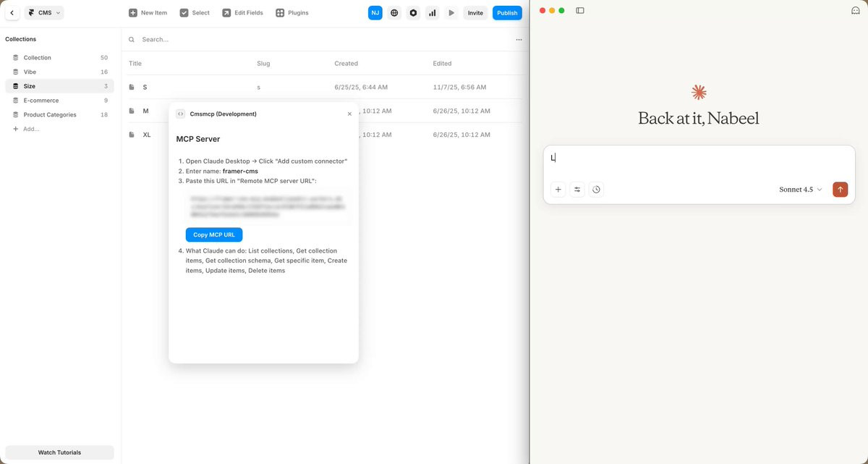The height and width of the screenshot is (464, 868).
Task: Open the Vibe collection
Action: pos(59,72)
